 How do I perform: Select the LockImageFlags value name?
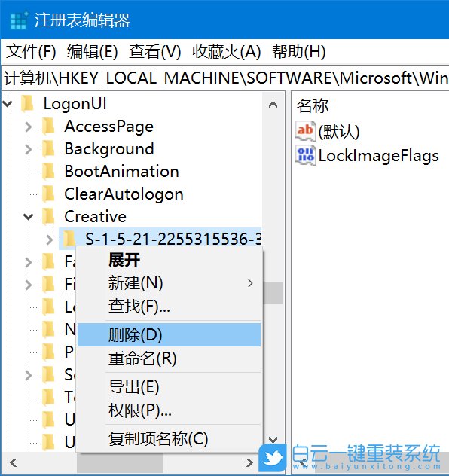click(x=379, y=156)
